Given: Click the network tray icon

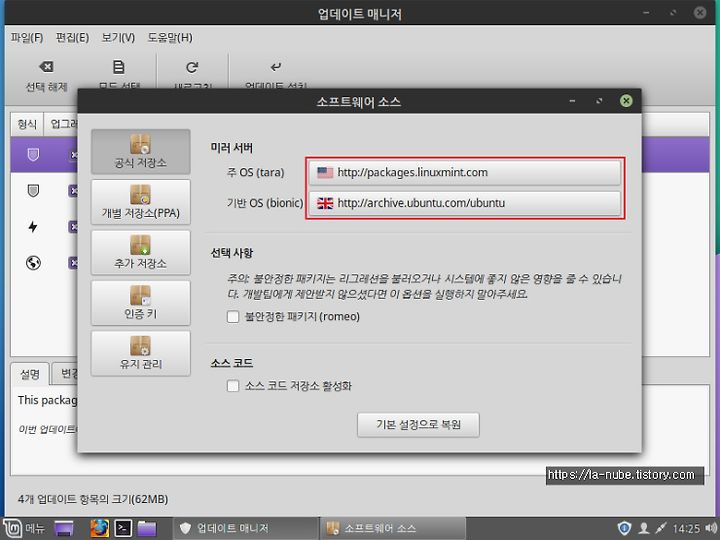Looking at the screenshot, I should 660,529.
